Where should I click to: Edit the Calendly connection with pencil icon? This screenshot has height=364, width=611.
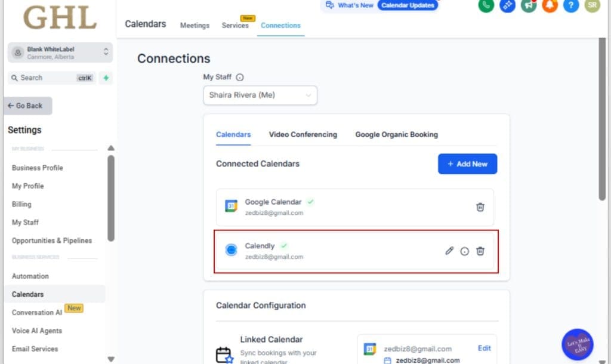pos(449,251)
